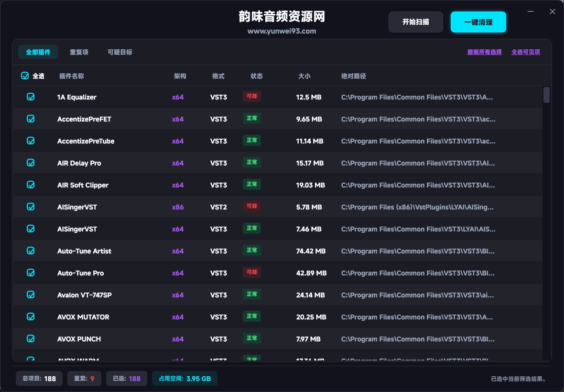Viewport: 564px width, 392px height.
Task: Click the AVOX MUTATOR plugin name
Action: pyautogui.click(x=83, y=317)
